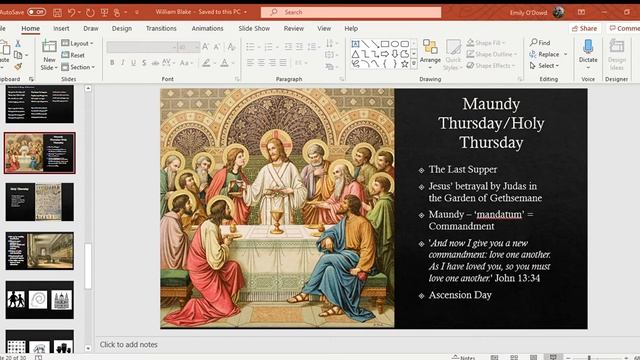Select the Text Box shape icon
Viewport: 640px width, 360px height.
356,44
